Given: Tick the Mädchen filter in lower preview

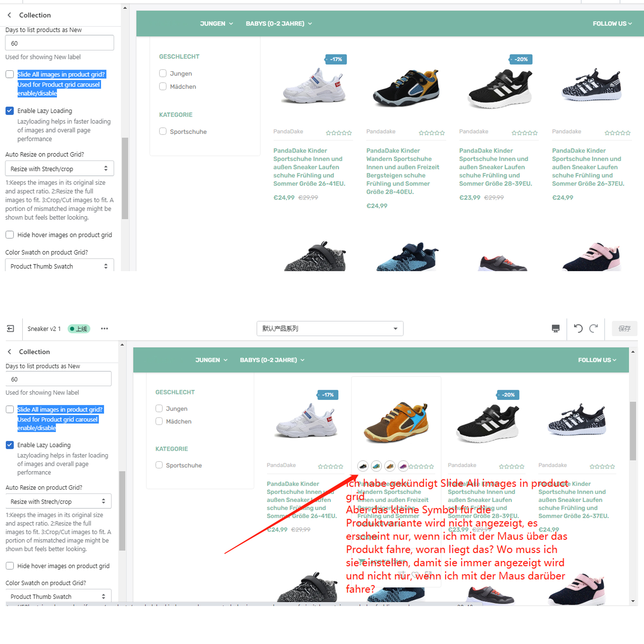Looking at the screenshot, I should coord(159,421).
